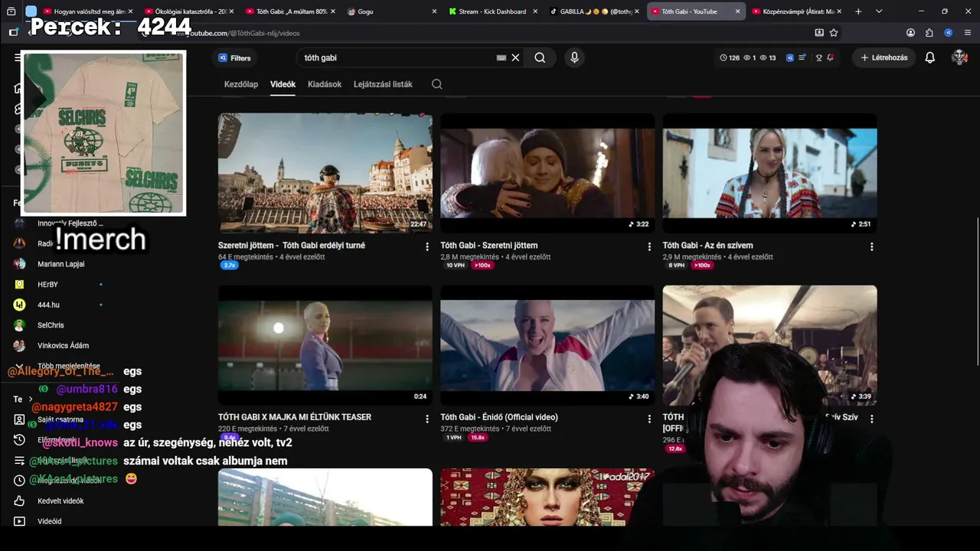Click the install app icon in address bar
980x551 pixels.
819,33
